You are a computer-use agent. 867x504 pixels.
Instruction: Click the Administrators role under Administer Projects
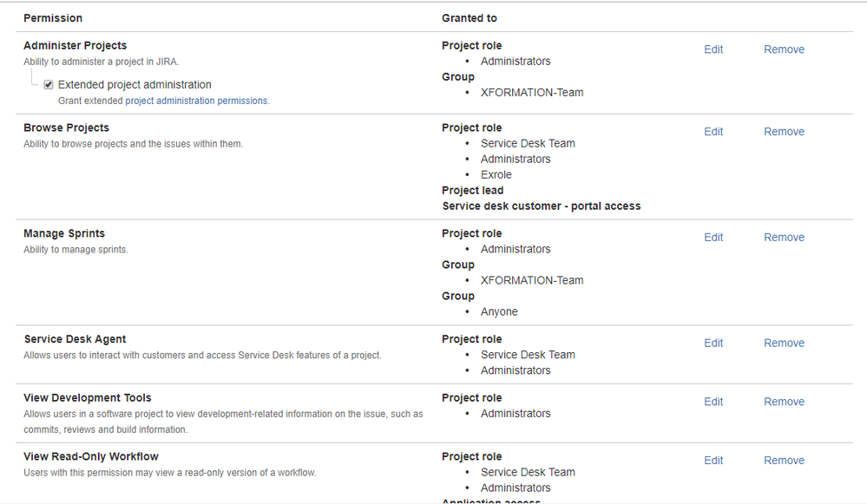coord(516,61)
